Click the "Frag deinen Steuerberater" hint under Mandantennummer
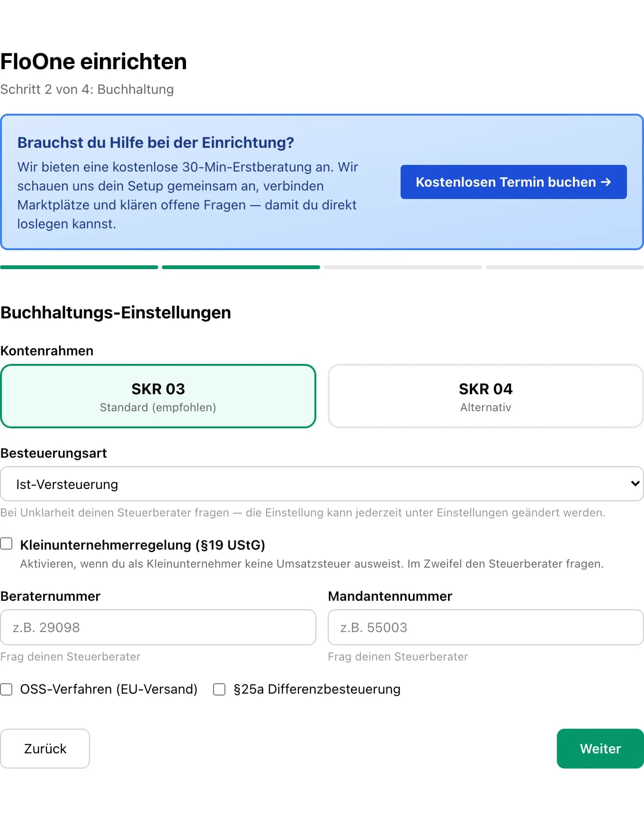The width and height of the screenshot is (644, 814). pyautogui.click(x=398, y=657)
